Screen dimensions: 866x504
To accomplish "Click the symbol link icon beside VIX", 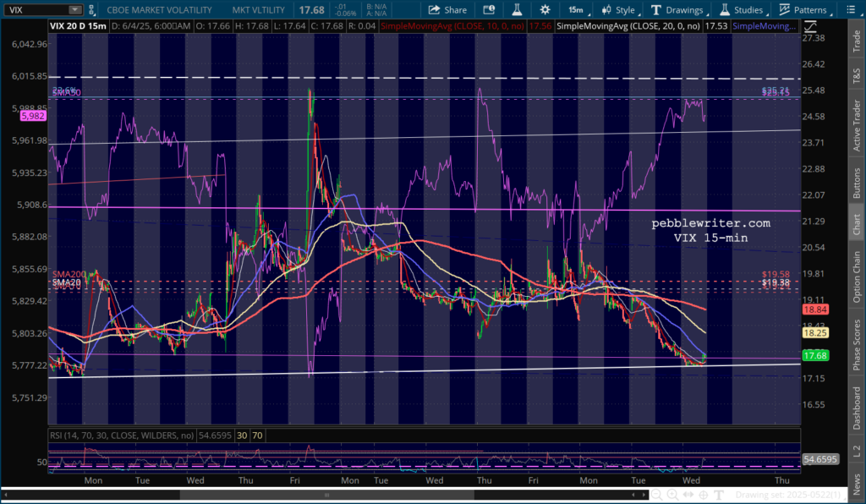I will 90,10.
